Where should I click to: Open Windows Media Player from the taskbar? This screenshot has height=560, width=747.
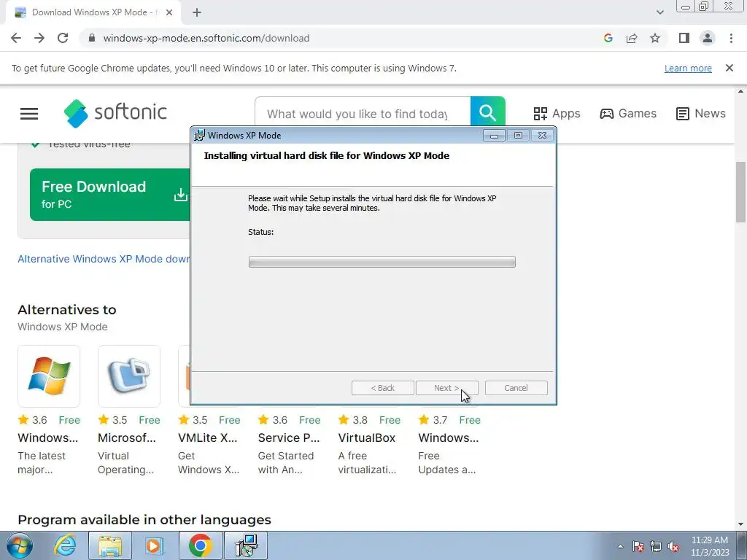click(x=155, y=545)
